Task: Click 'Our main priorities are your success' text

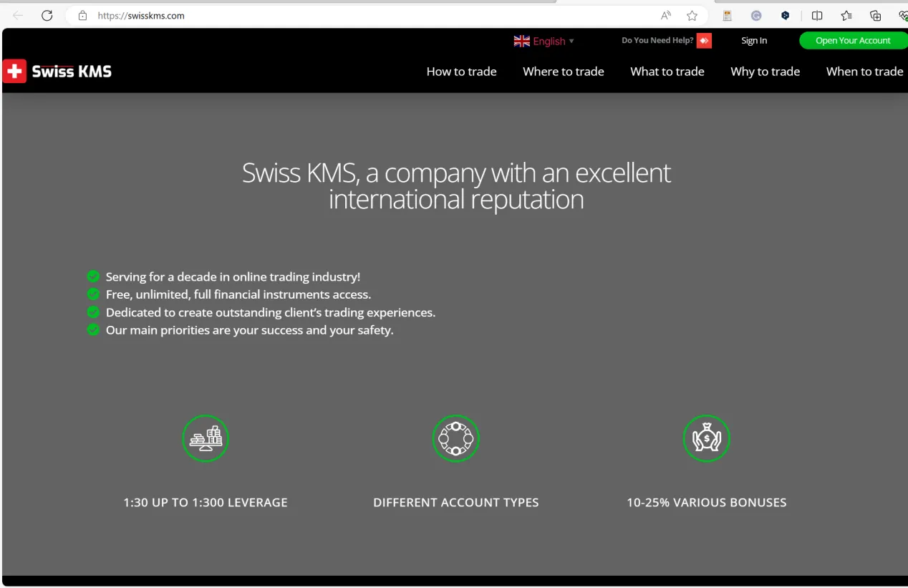Action: coord(250,330)
